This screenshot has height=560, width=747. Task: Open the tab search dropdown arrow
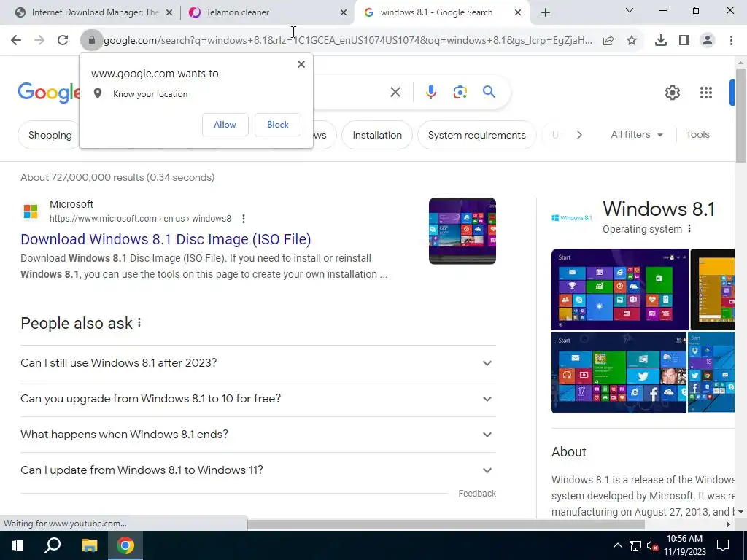coord(630,10)
